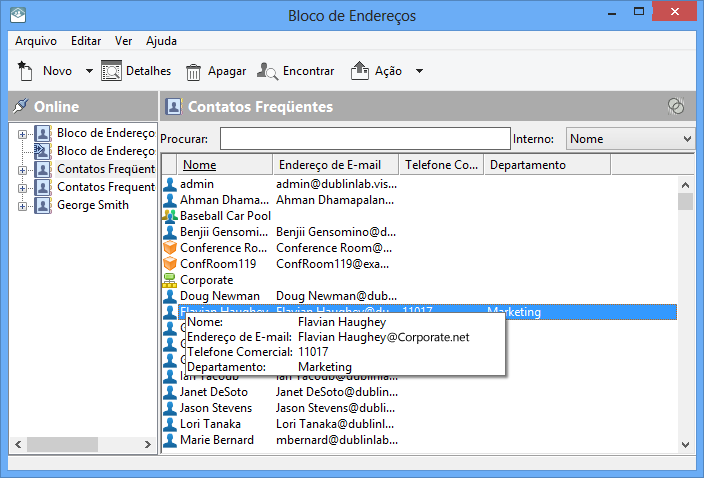Select the Contatos Freqüent tree item
This screenshot has height=478, width=704.
106,169
